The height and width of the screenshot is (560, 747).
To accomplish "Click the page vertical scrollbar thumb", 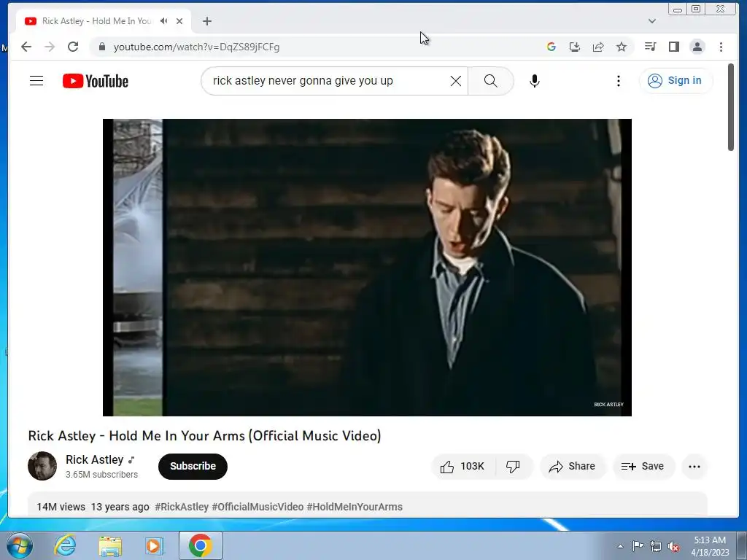I will (731, 107).
